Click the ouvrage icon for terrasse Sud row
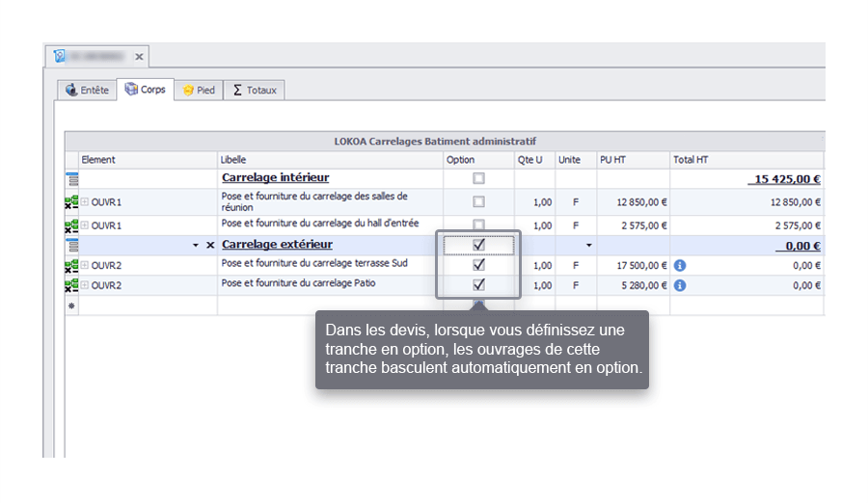Viewport: 868px width, 503px height. coord(71,266)
